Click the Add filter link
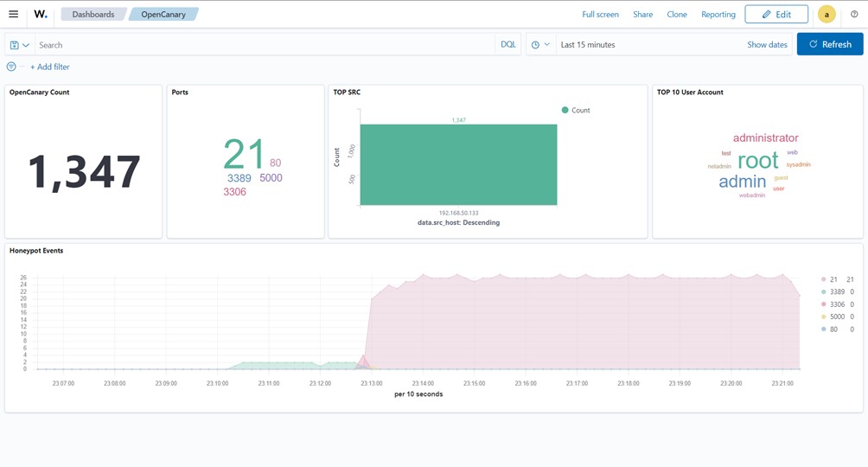 (x=49, y=67)
